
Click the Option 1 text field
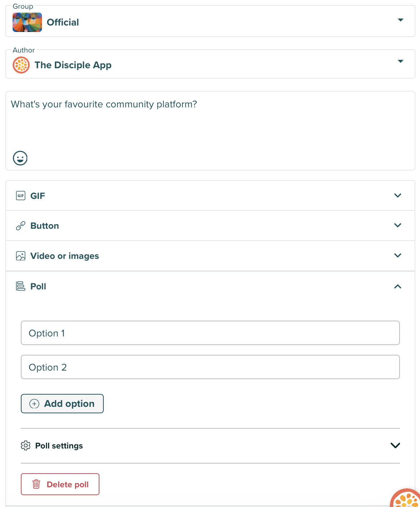(x=210, y=333)
